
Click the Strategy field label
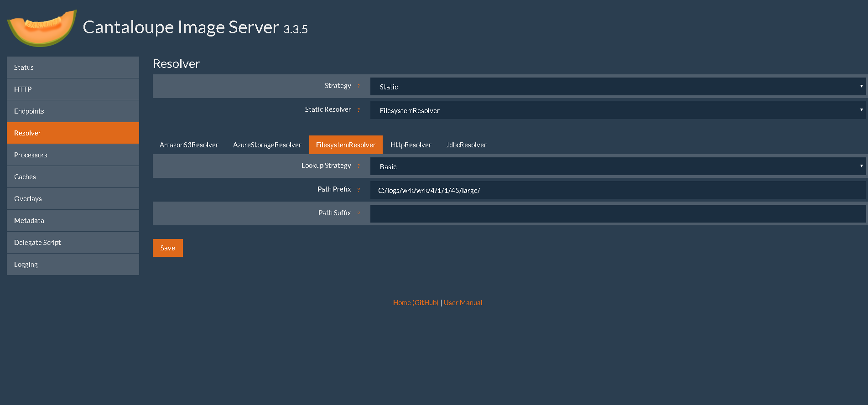[x=338, y=86]
